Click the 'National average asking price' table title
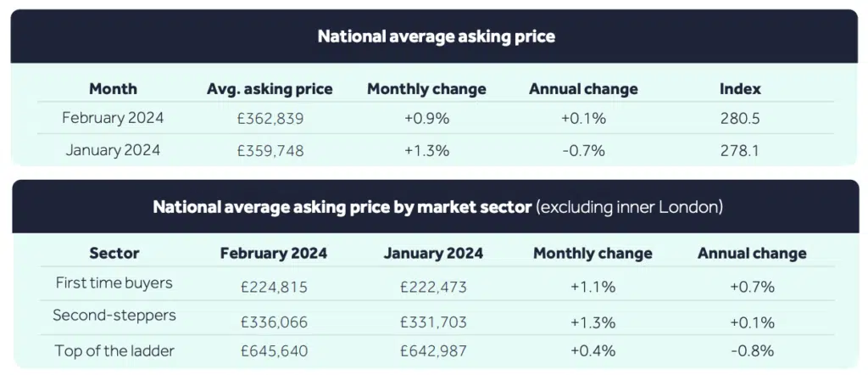 (x=436, y=36)
